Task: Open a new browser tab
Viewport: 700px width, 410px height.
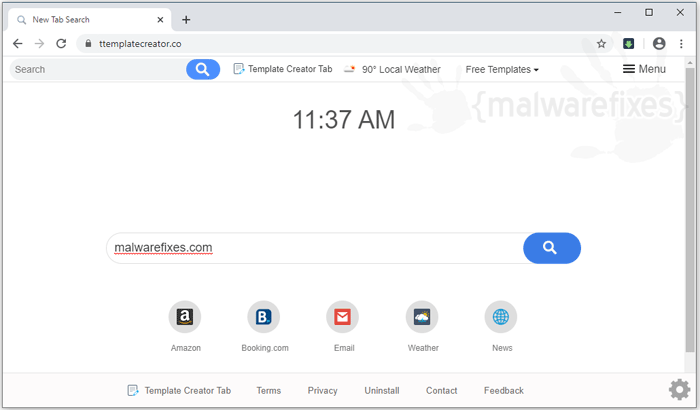Action: [186, 20]
